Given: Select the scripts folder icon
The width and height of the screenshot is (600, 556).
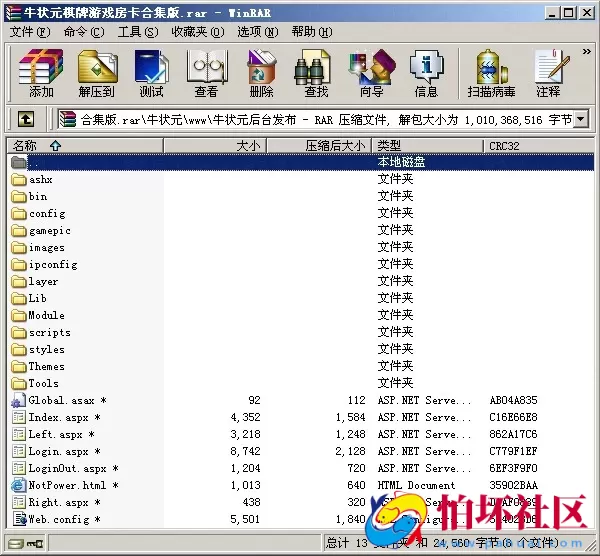Looking at the screenshot, I should pyautogui.click(x=18, y=333).
